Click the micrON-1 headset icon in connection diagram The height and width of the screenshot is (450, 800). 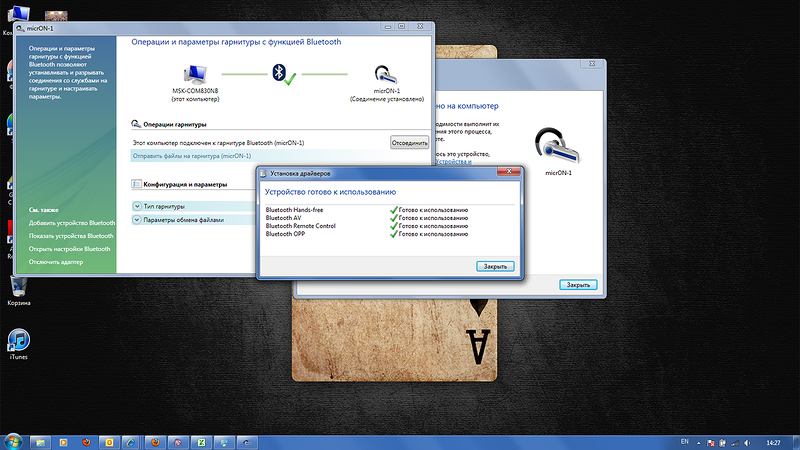click(386, 74)
